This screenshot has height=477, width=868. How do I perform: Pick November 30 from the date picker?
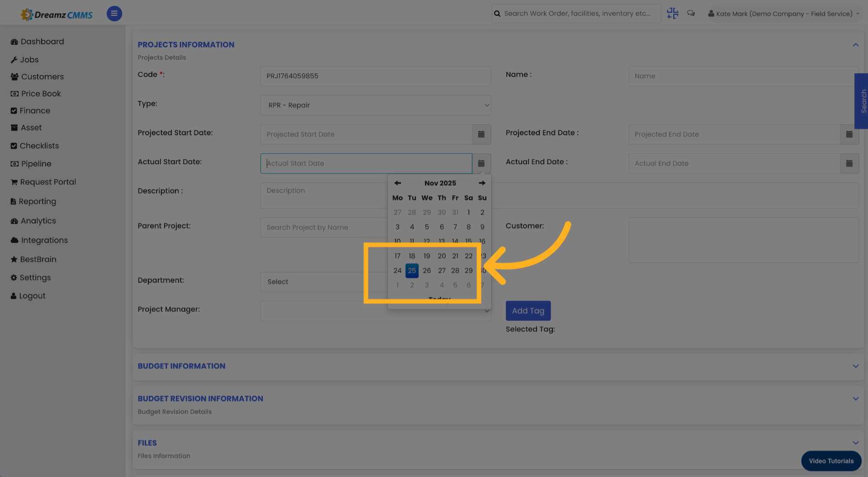[x=482, y=270]
